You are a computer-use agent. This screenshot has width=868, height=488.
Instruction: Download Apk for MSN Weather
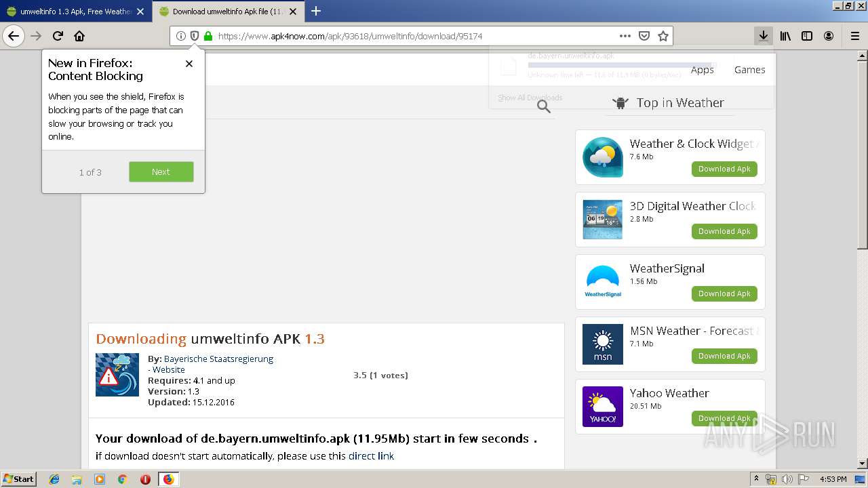point(724,357)
